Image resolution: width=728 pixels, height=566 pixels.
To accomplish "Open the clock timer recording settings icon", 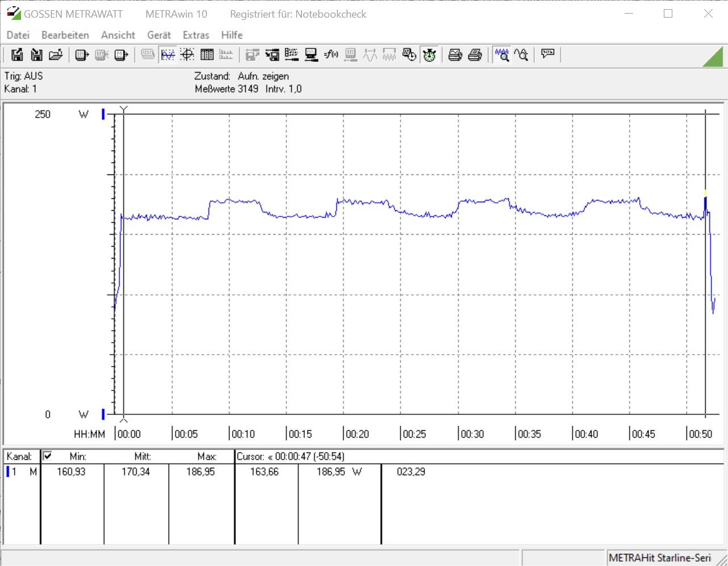I will coord(409,55).
